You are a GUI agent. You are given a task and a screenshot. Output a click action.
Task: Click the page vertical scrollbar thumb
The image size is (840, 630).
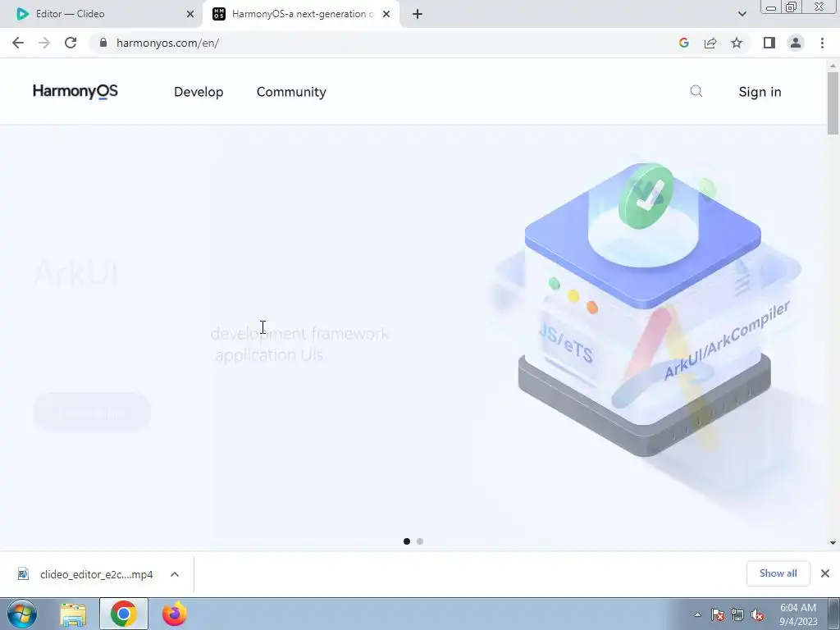point(833,103)
